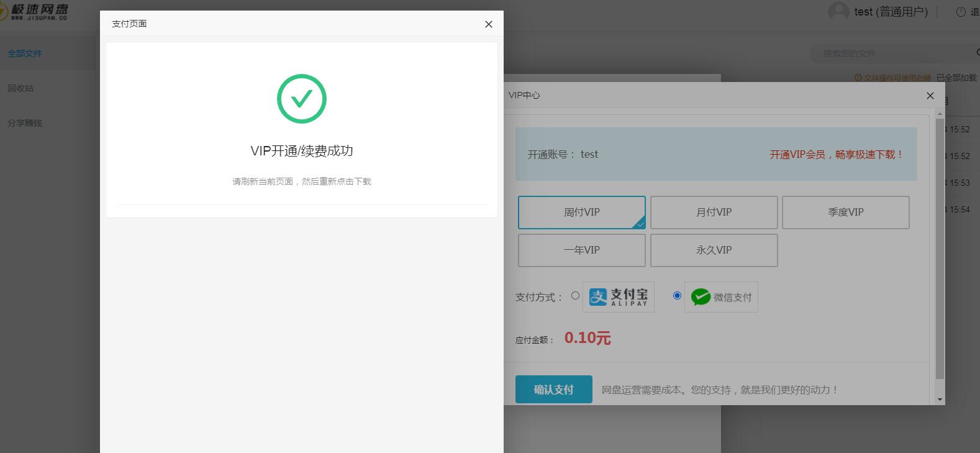Click the 已全部加载 status text
This screenshot has height=453, width=980.
956,78
